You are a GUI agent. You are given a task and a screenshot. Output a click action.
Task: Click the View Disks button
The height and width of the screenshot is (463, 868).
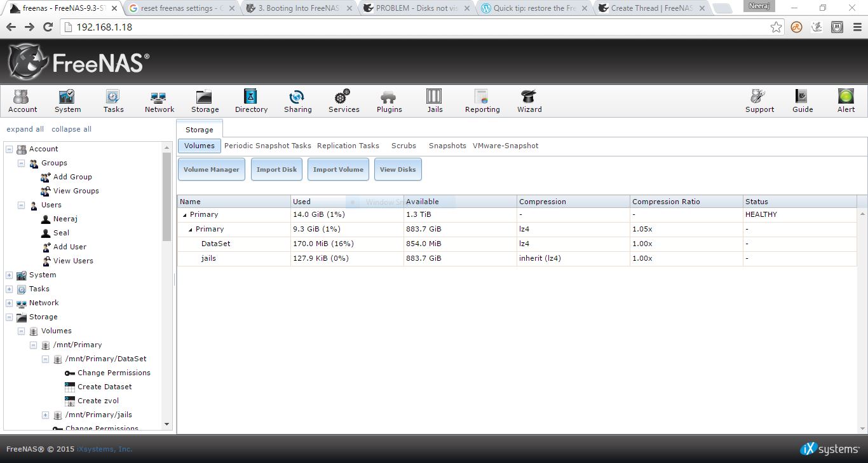(x=398, y=169)
